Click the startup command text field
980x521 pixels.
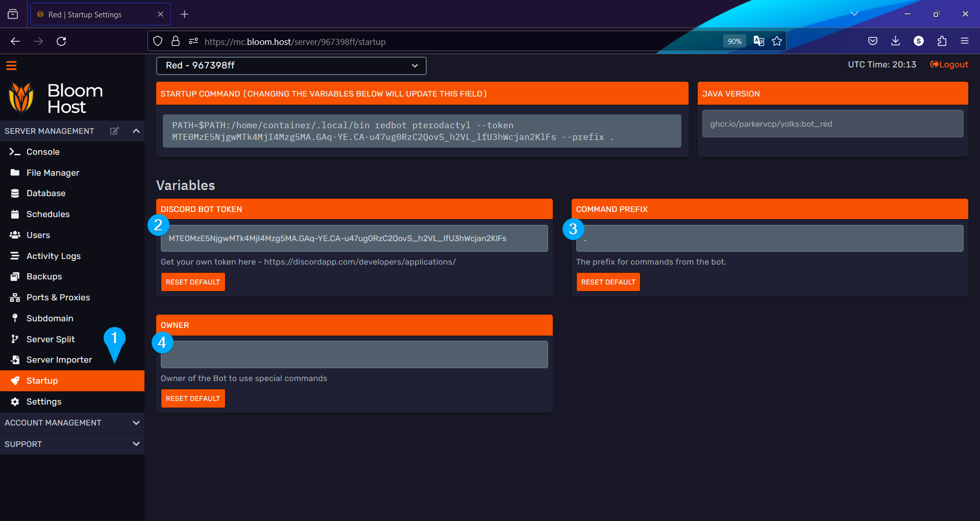422,131
